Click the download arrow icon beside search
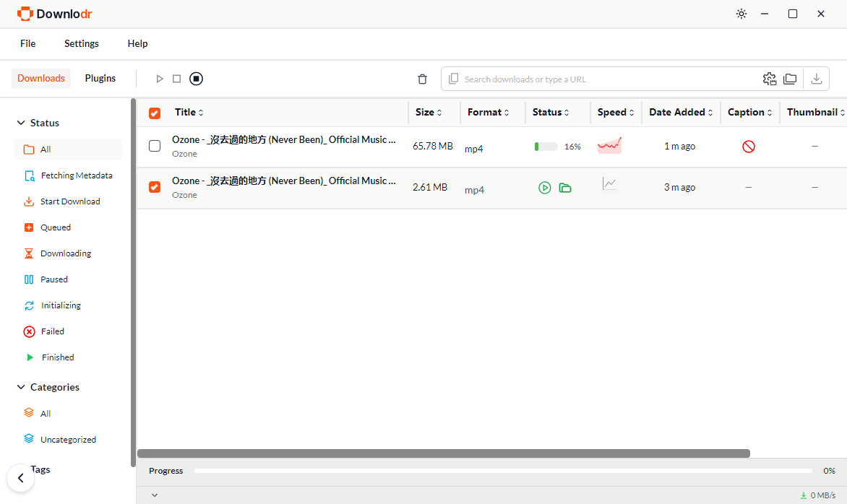This screenshot has height=504, width=847. click(x=817, y=79)
